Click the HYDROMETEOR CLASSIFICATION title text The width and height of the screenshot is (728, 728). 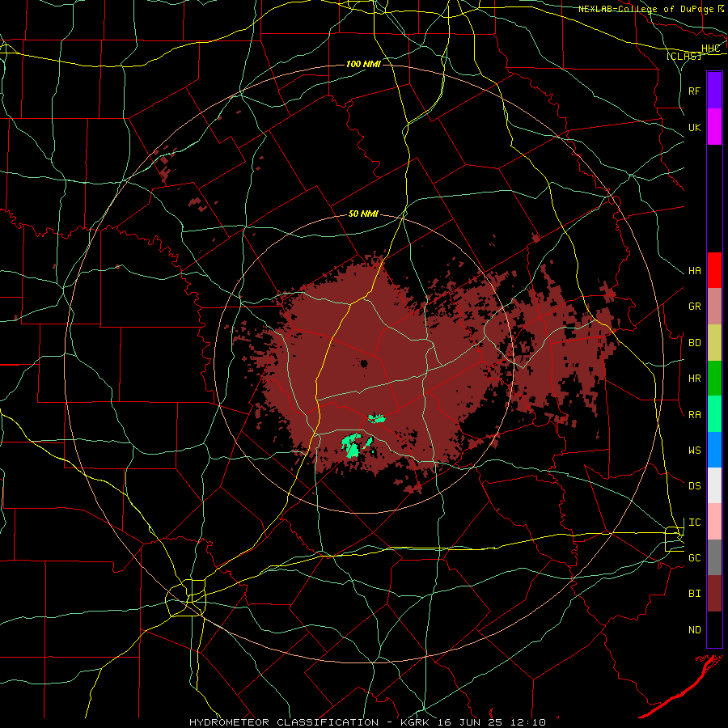[284, 722]
